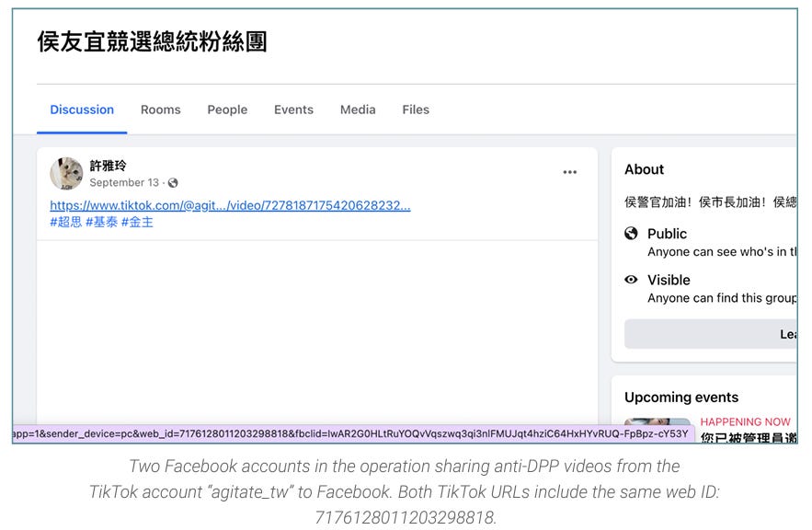This screenshot has height=530, width=812.
Task: Open the Discussion tab
Action: [x=82, y=109]
